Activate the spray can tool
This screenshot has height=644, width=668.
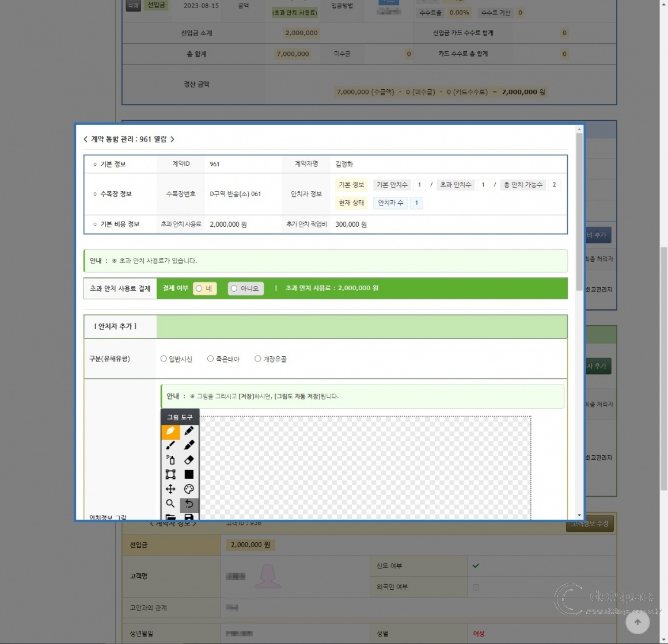[170, 460]
